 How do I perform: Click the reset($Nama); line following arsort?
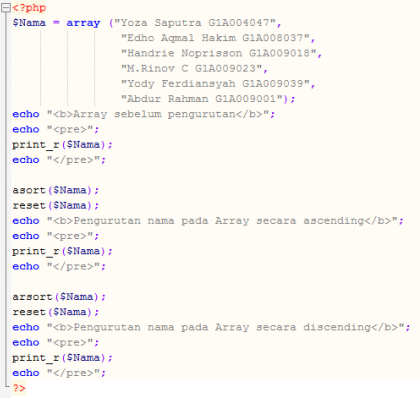click(56, 312)
